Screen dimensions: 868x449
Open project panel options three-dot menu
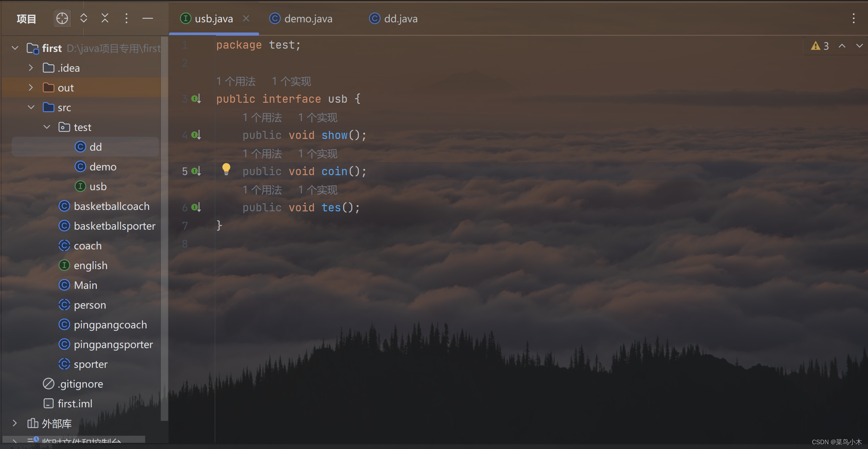click(x=127, y=18)
